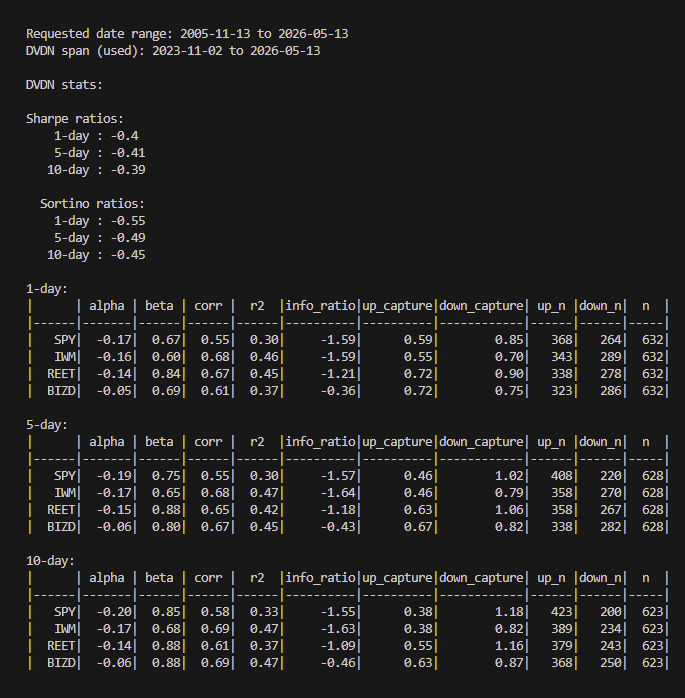
Task: Click the '1-day:' table heading
Action: click(x=47, y=289)
